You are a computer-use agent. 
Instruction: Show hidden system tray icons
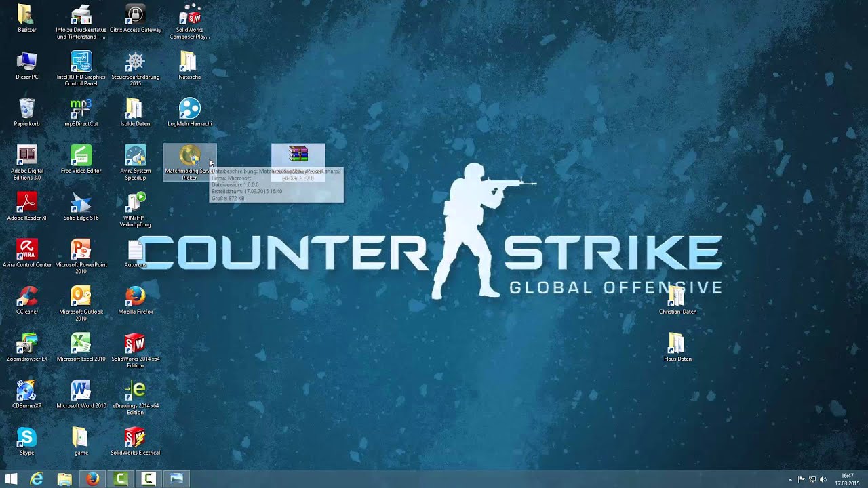[x=790, y=480]
